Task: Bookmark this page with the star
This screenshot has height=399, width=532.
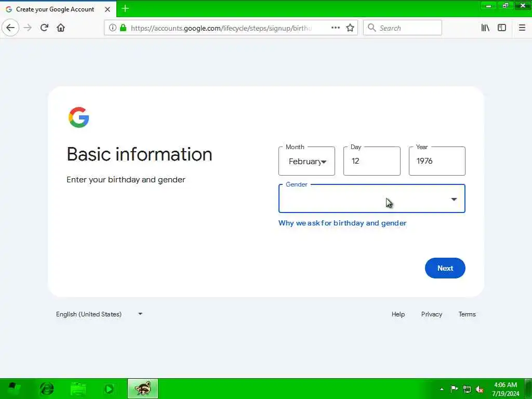Action: 350,28
